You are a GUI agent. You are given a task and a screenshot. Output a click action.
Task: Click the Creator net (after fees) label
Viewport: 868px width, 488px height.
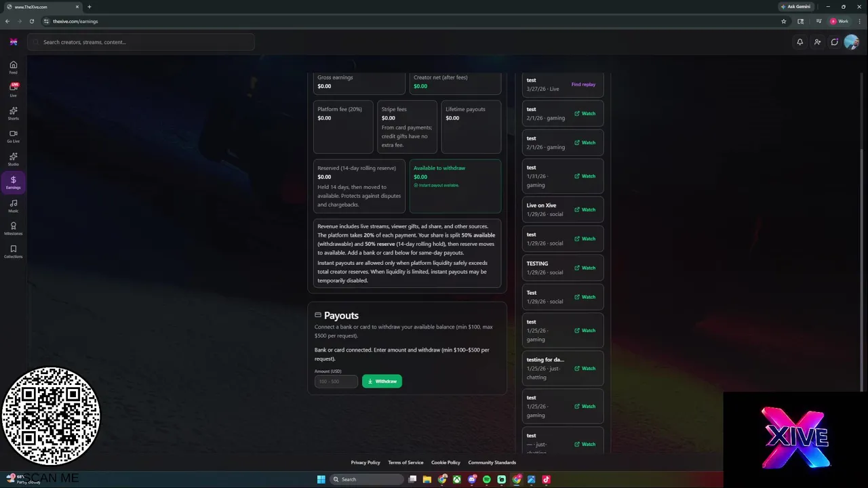click(x=441, y=77)
